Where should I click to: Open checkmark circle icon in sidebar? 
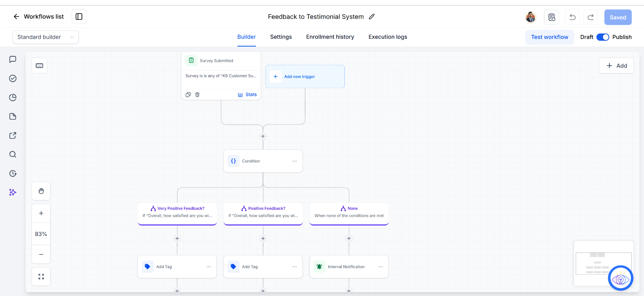(x=13, y=78)
